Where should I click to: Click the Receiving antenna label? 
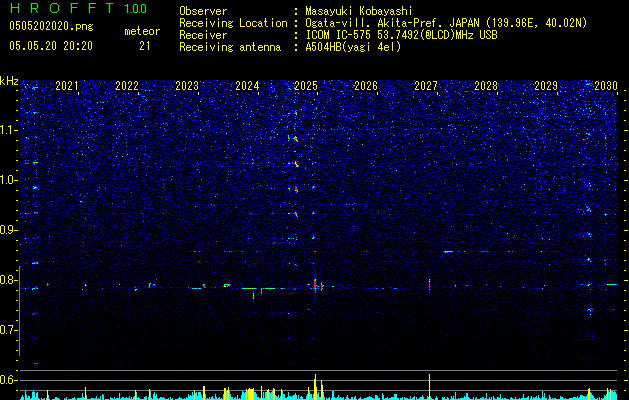click(x=230, y=47)
